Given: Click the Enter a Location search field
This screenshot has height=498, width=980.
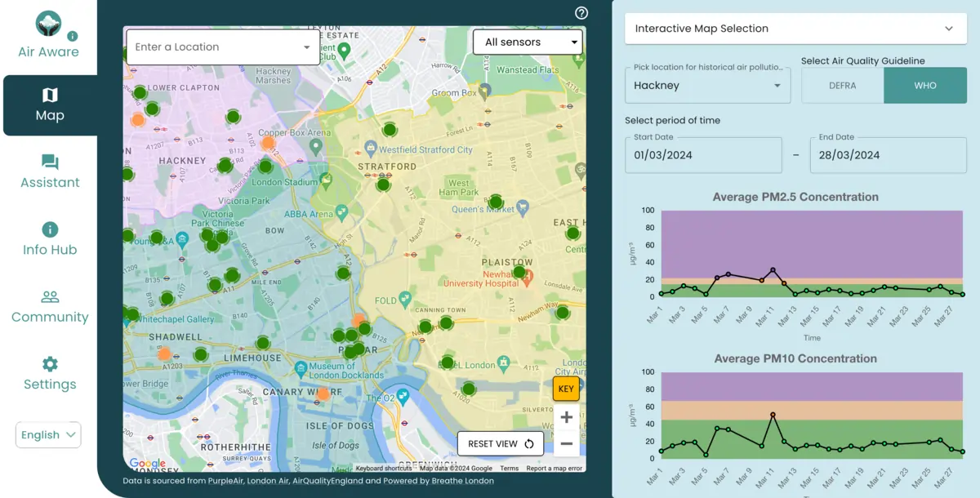Looking at the screenshot, I should (220, 47).
